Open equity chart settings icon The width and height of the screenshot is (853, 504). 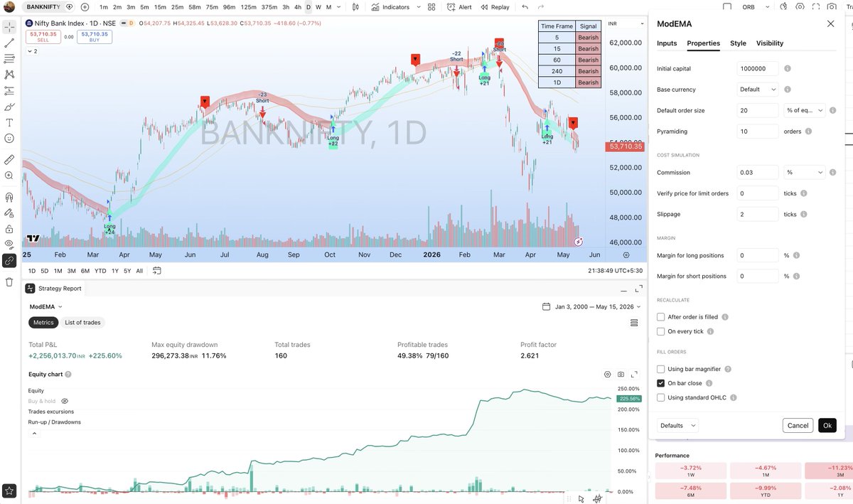point(608,374)
